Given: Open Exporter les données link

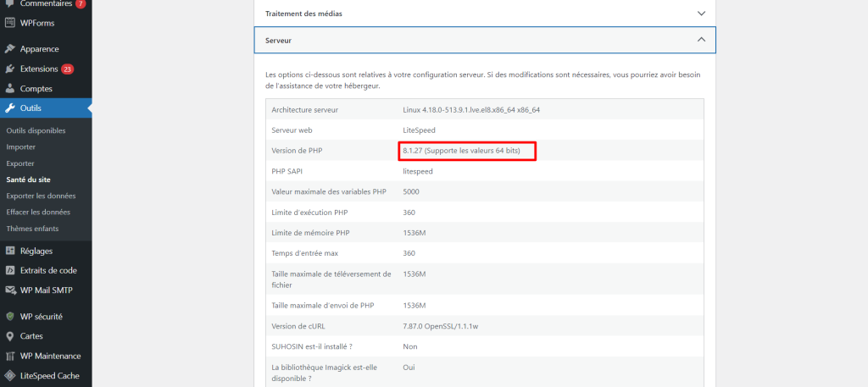Looking at the screenshot, I should tap(41, 196).
